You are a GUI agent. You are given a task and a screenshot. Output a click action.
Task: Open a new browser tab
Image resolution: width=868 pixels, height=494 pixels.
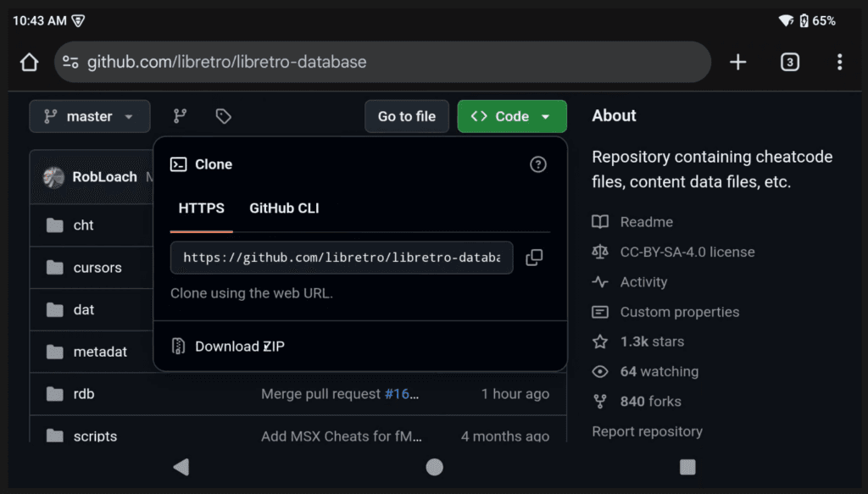(x=738, y=62)
